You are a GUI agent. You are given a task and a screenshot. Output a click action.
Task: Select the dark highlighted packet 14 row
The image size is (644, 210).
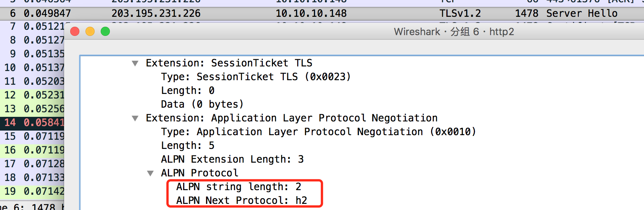[34, 123]
